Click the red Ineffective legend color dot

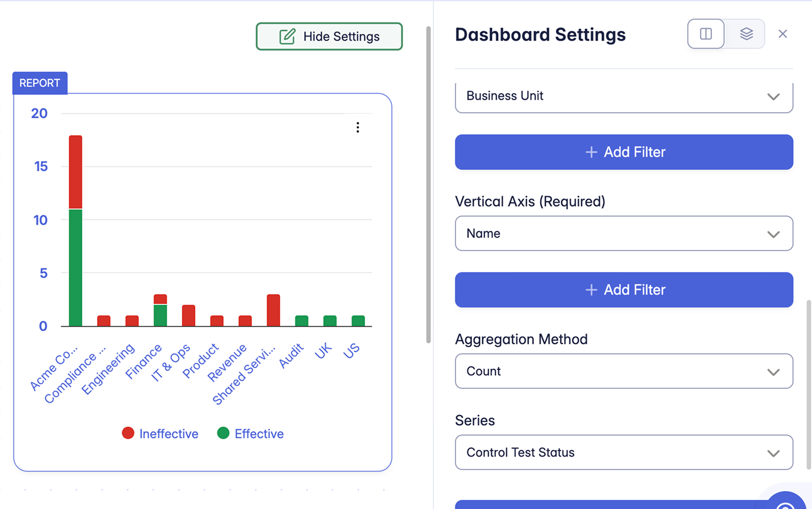click(x=128, y=433)
